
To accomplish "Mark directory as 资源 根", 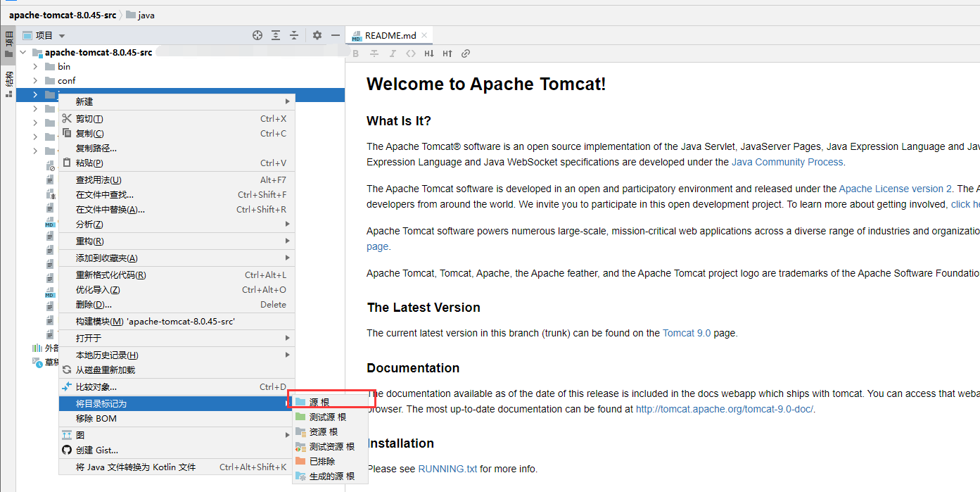I will [329, 431].
